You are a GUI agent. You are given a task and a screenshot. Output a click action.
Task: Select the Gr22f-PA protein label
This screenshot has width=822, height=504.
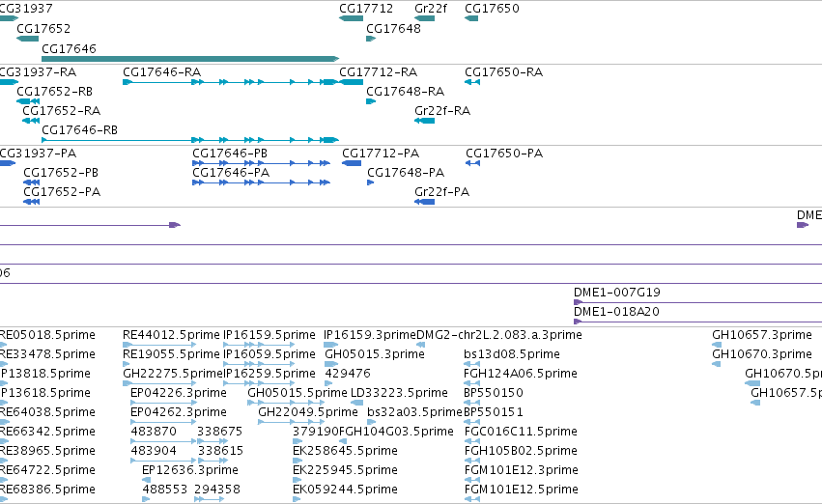[x=442, y=192]
